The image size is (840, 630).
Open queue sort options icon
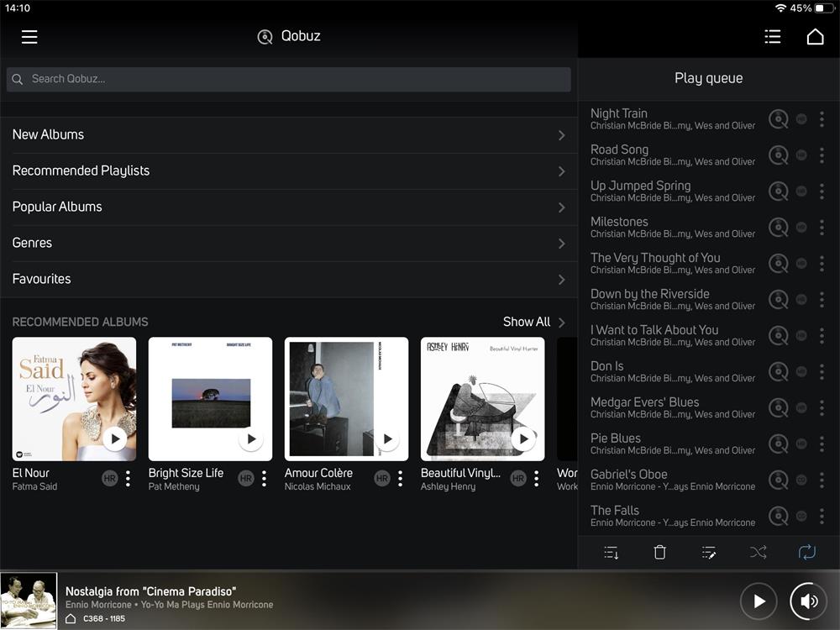pyautogui.click(x=612, y=552)
